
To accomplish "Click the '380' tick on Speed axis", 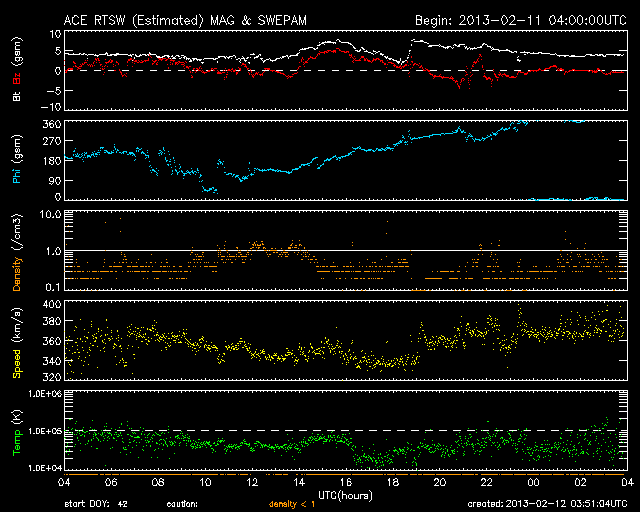I will click(x=52, y=321).
